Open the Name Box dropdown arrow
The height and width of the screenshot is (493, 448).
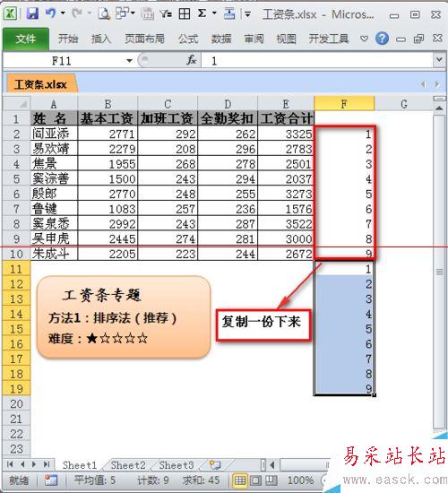coord(129,61)
